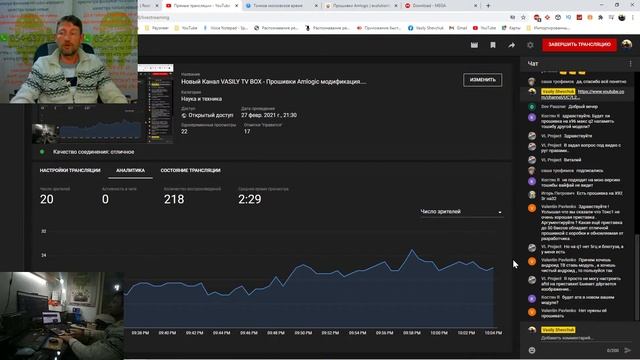Close the Download - MEGA browser tab
640x360 pixels.
point(476,6)
